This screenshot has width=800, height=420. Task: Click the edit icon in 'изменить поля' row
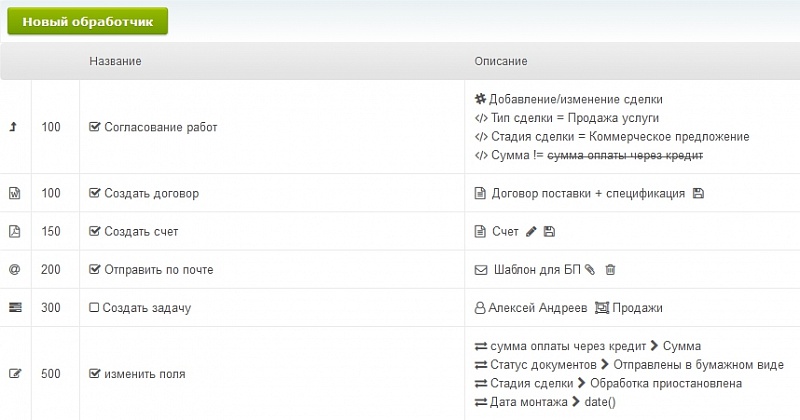[x=14, y=374]
